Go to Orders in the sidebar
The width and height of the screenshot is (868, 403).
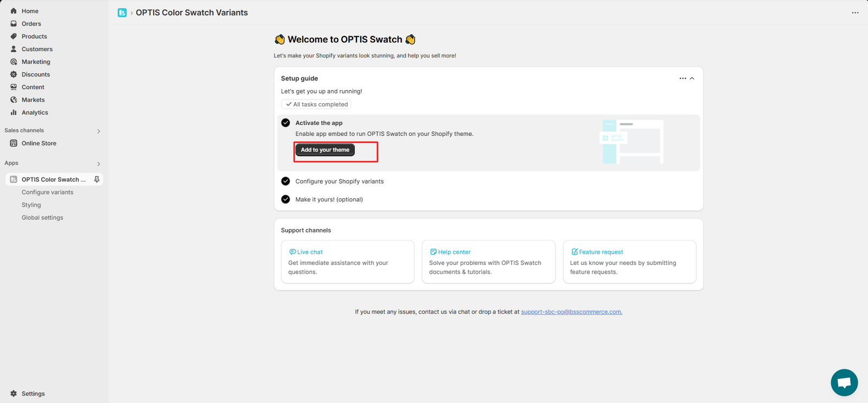tap(31, 24)
